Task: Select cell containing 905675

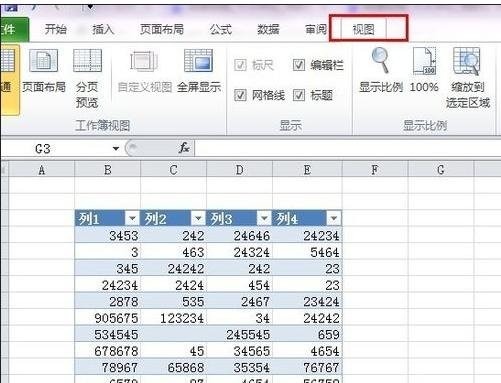Action: (x=107, y=318)
